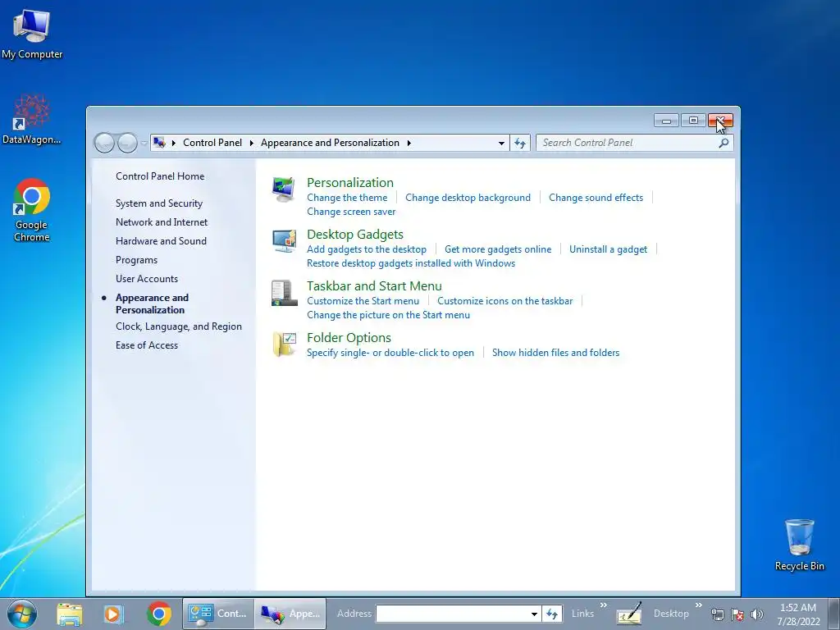Click Change the picture on the Start menu
This screenshot has width=840, height=630.
pos(388,315)
